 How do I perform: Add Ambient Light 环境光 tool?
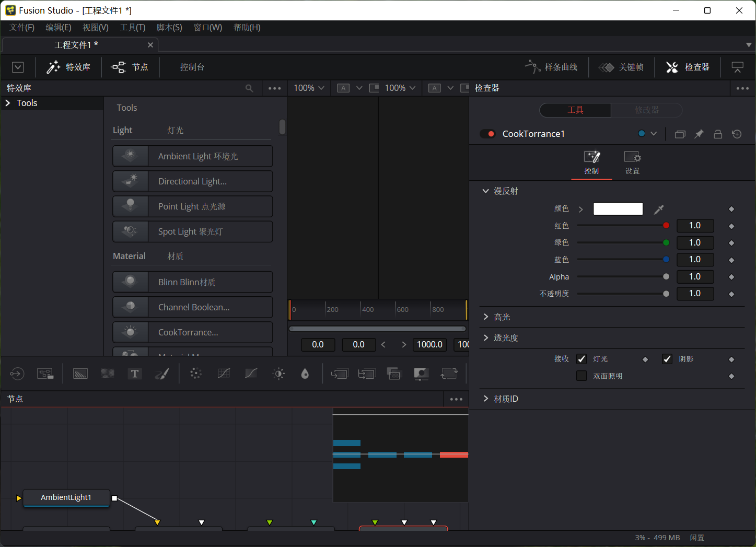click(x=193, y=156)
